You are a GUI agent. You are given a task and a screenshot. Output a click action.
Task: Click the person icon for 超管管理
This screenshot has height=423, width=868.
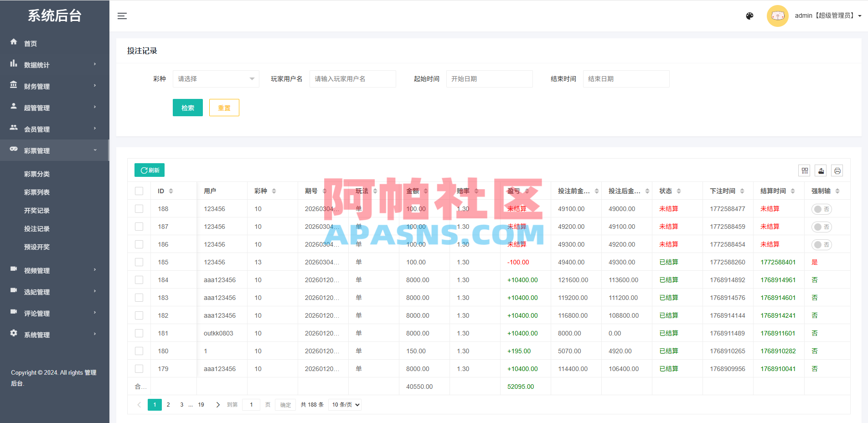coord(14,106)
